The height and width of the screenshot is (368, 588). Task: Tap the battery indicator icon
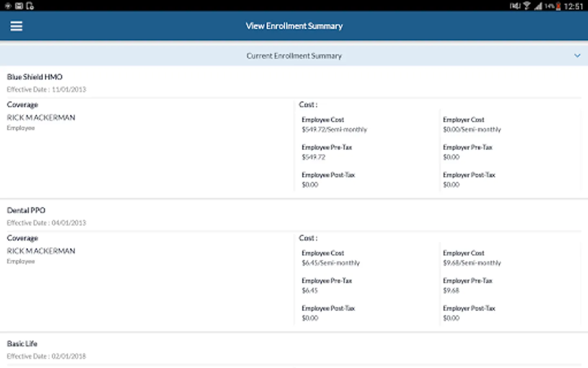(558, 6)
